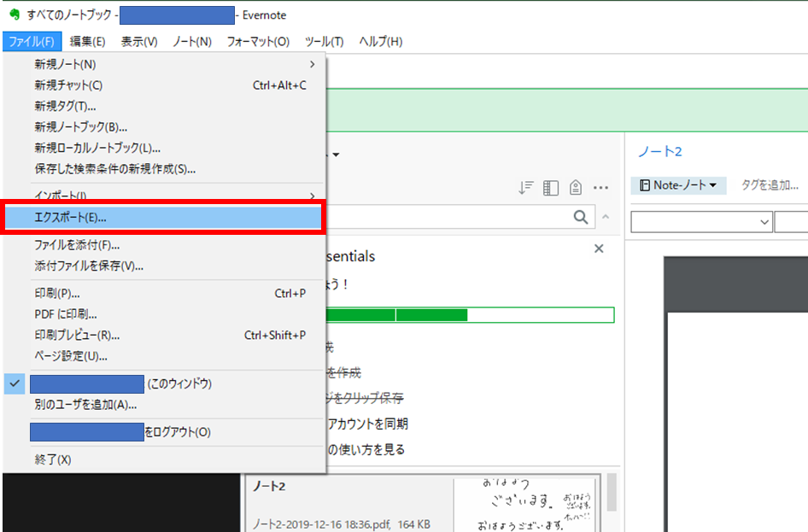Select PDF に印刷... menu item
The width and height of the screenshot is (808, 532).
(164, 314)
